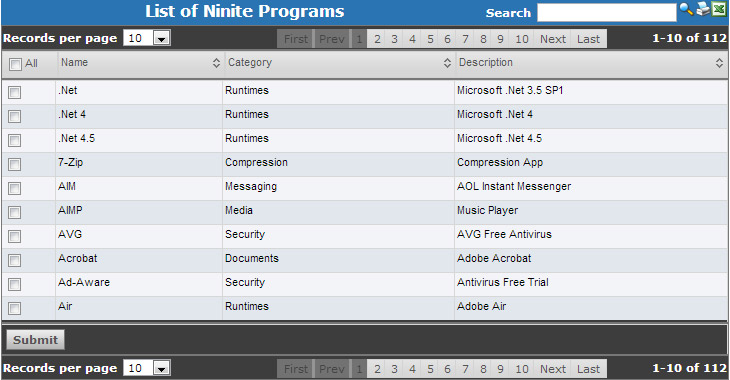This screenshot has width=730, height=380.
Task: Sort the table by the Name column arrows
Action: click(x=216, y=63)
